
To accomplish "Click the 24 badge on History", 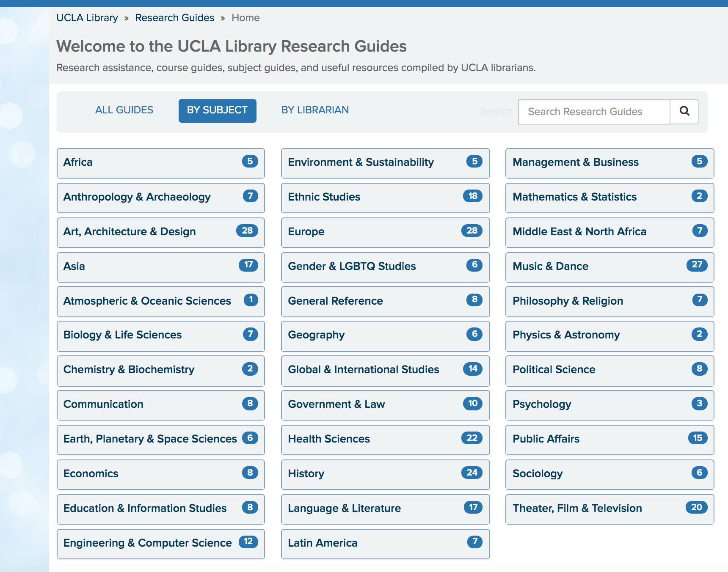I will [x=472, y=473].
